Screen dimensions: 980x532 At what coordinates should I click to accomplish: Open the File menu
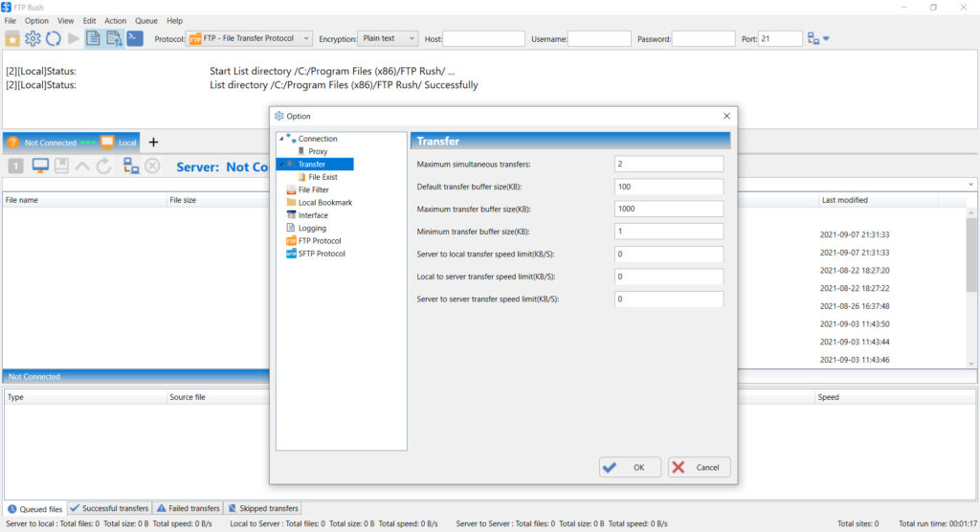(11, 21)
